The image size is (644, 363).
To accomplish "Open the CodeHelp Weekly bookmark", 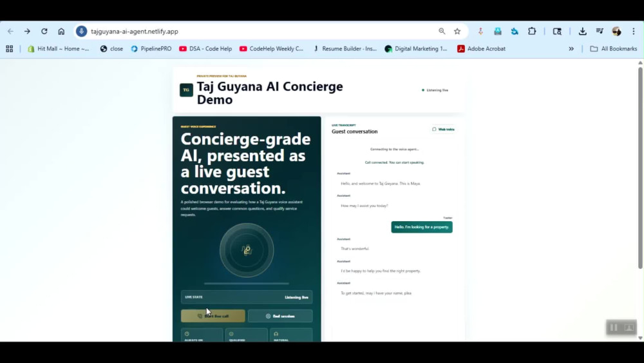I will 272,48.
